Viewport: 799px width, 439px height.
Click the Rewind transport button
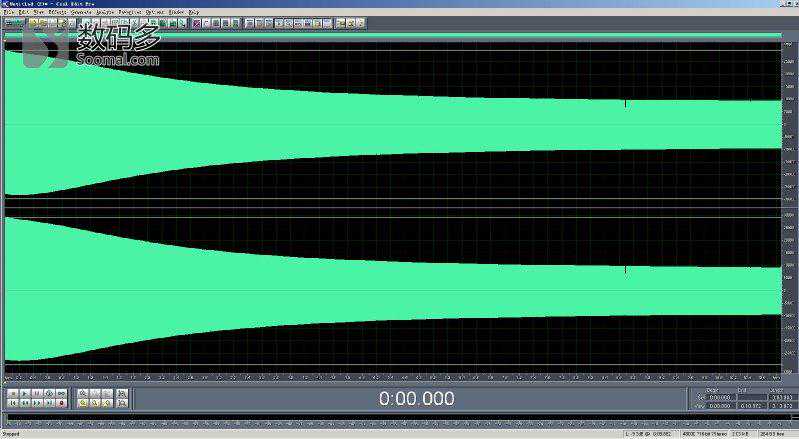(24, 404)
